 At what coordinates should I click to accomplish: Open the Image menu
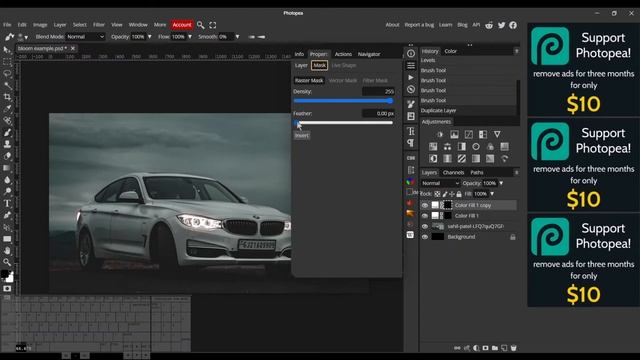click(x=40, y=25)
